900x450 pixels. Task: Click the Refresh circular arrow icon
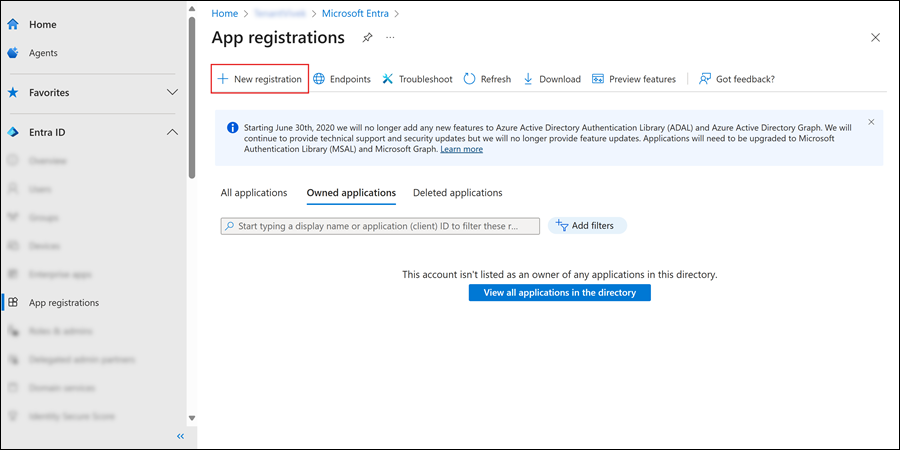click(470, 79)
